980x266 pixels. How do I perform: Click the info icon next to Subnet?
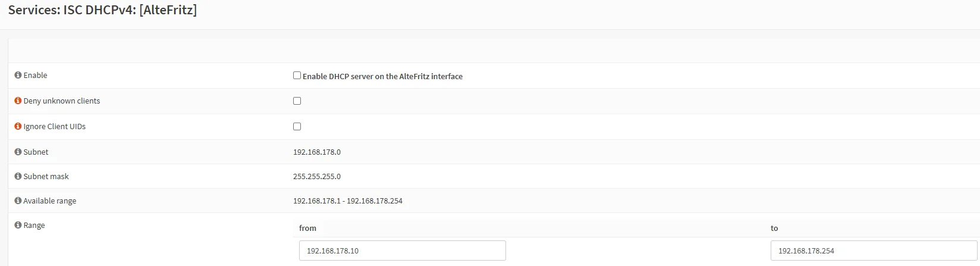[18, 152]
